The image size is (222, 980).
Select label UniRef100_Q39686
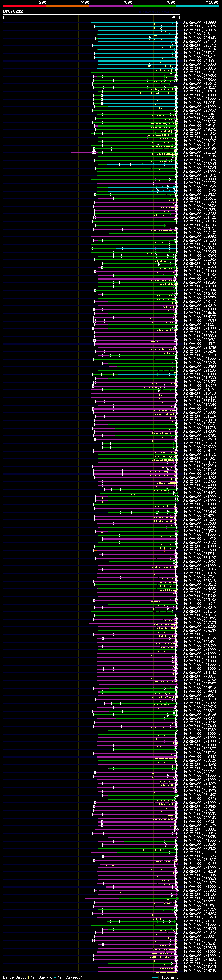199,76
